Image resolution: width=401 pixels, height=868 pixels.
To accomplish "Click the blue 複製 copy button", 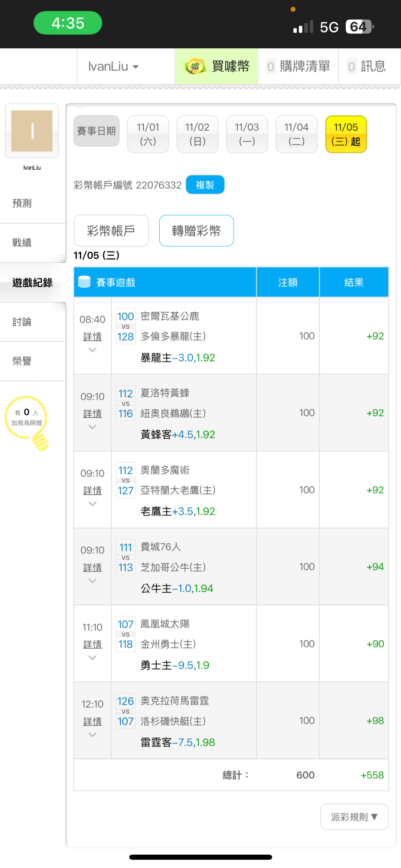I will (205, 185).
